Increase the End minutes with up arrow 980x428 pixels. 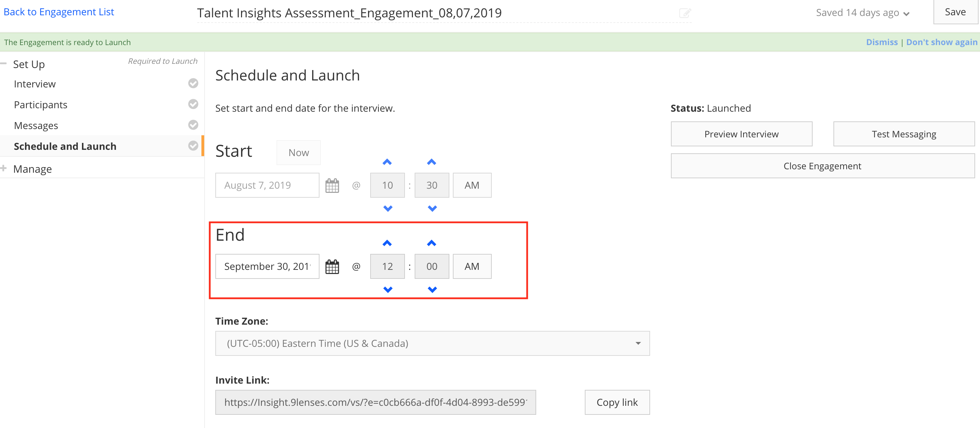coord(431,243)
